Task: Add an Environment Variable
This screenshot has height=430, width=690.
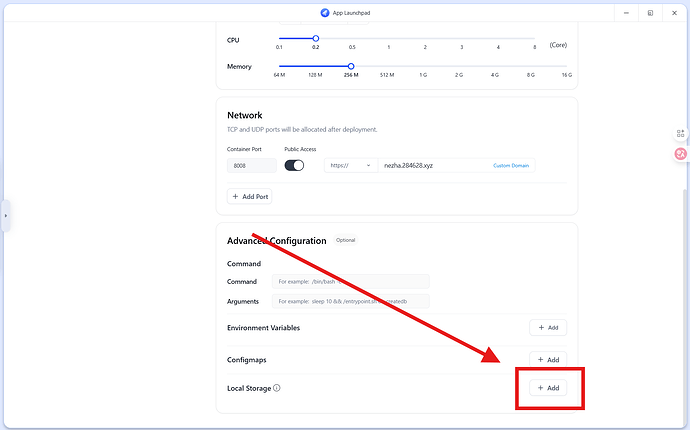Action: coord(548,327)
